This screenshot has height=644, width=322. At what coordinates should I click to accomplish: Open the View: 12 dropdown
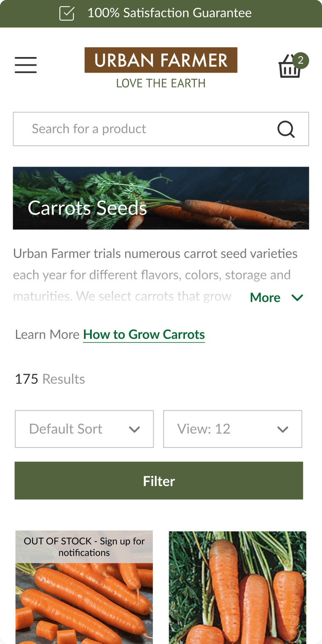point(232,429)
